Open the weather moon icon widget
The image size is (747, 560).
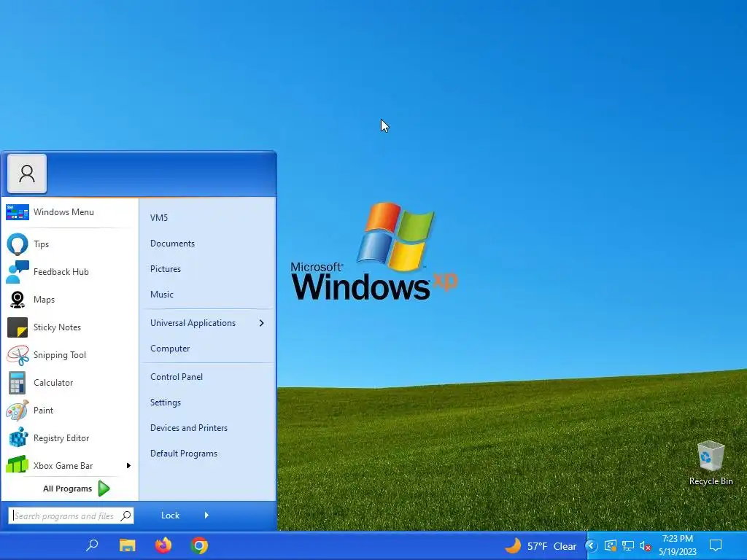click(x=513, y=545)
